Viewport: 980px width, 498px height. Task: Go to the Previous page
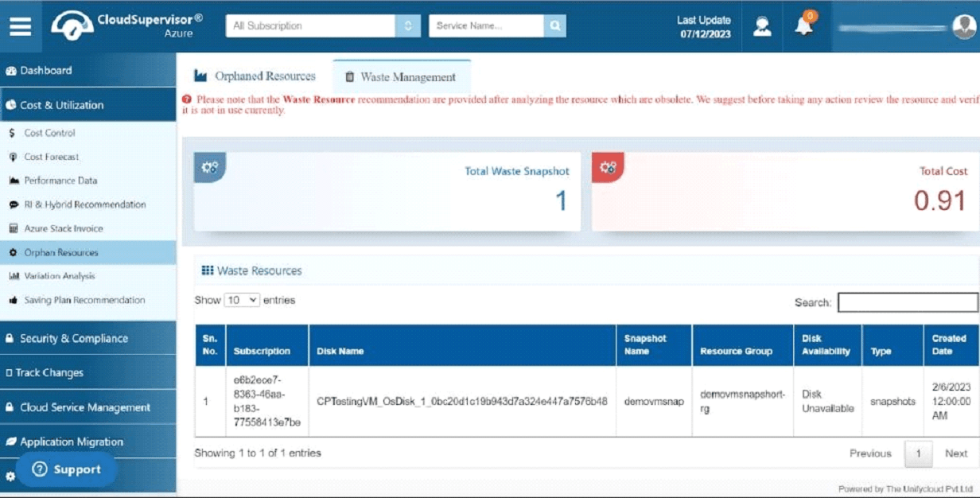coord(870,453)
